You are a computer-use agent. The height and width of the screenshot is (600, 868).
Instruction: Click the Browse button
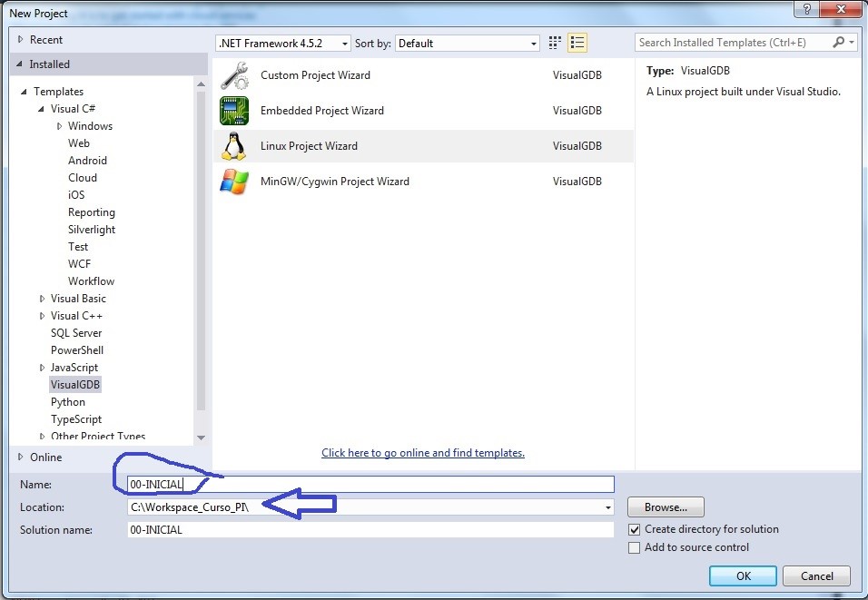(665, 507)
